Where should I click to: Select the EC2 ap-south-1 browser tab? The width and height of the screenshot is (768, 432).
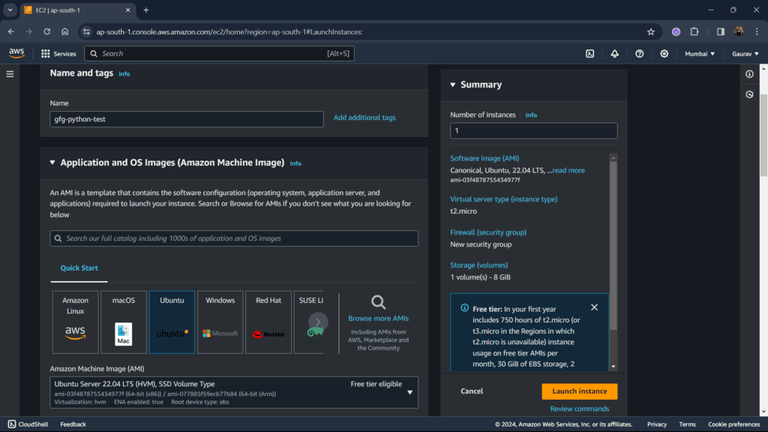coord(77,10)
